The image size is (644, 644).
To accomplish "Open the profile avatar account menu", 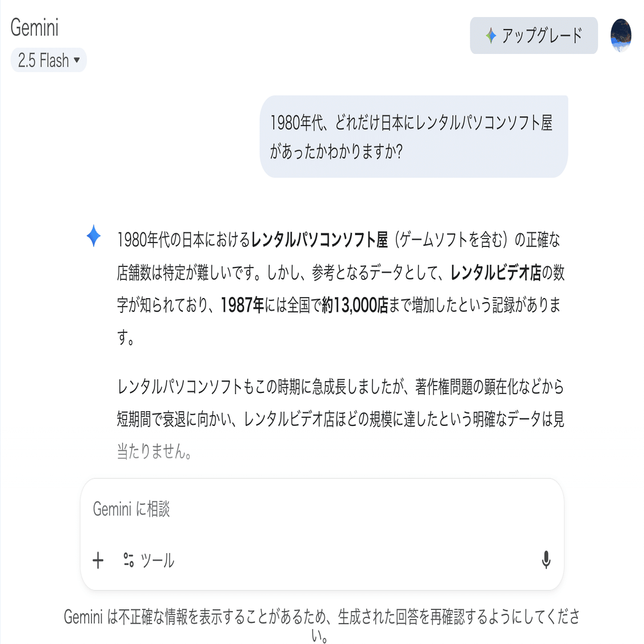I will pyautogui.click(x=621, y=35).
